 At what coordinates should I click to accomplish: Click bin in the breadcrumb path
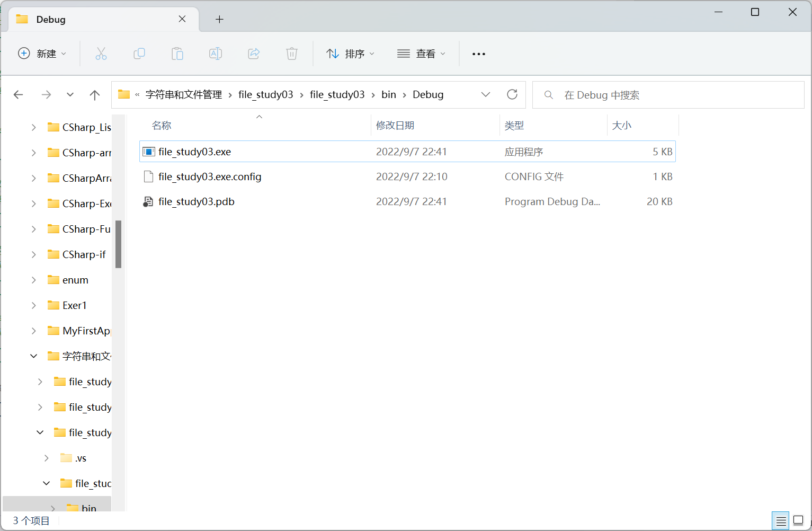pos(389,94)
